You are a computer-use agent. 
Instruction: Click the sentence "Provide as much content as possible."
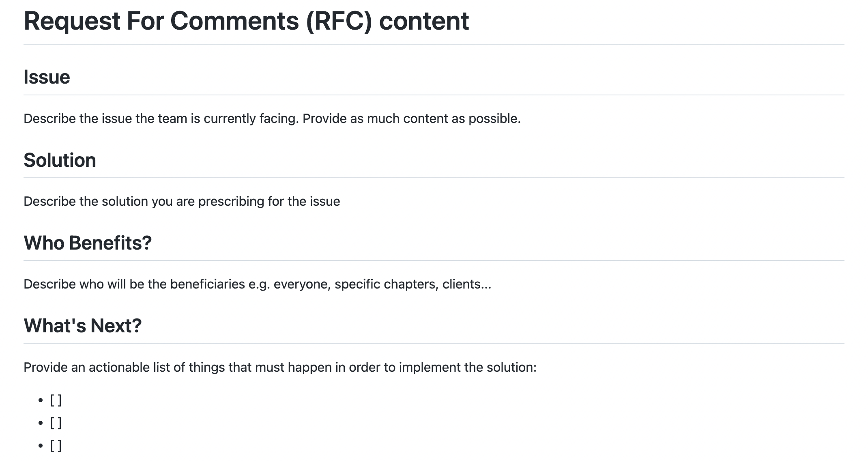[411, 119]
